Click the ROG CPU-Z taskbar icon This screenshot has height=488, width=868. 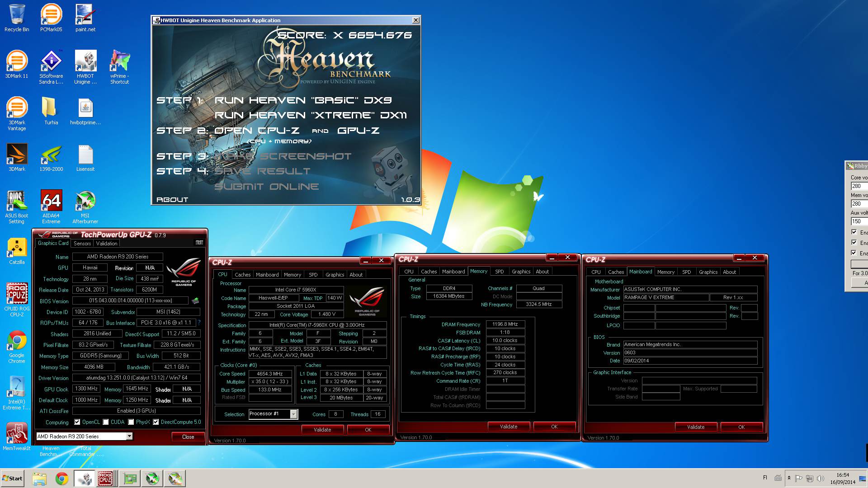tap(105, 479)
